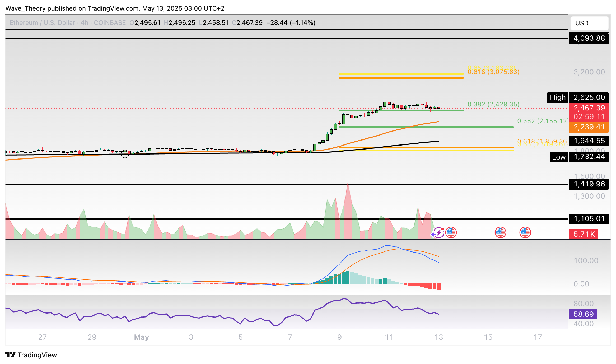Click the Low 1,732.44 price label
616x364 pixels.
pyautogui.click(x=589, y=157)
